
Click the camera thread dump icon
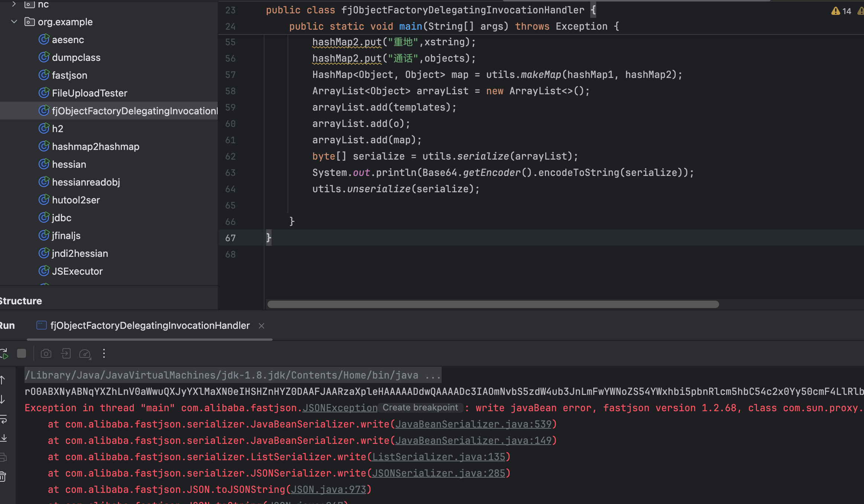[46, 353]
